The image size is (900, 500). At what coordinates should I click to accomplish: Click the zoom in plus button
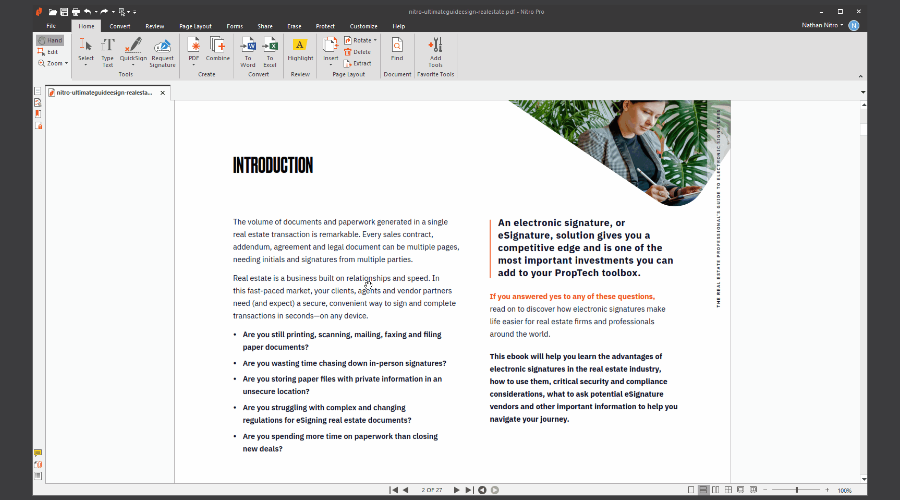[827, 490]
